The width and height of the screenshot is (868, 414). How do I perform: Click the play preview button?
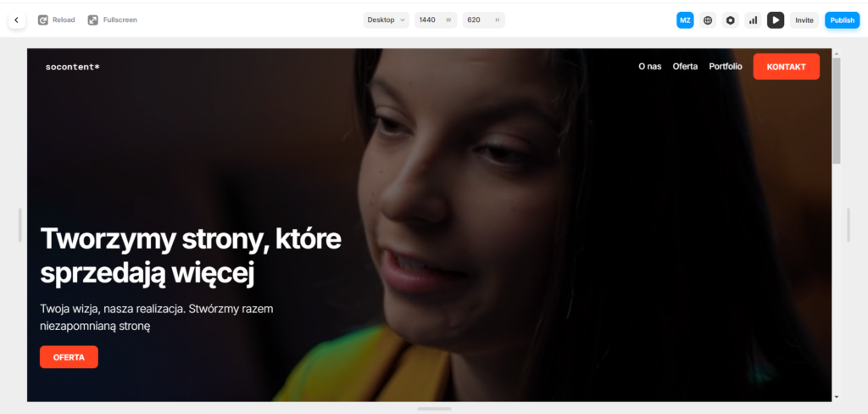point(776,20)
